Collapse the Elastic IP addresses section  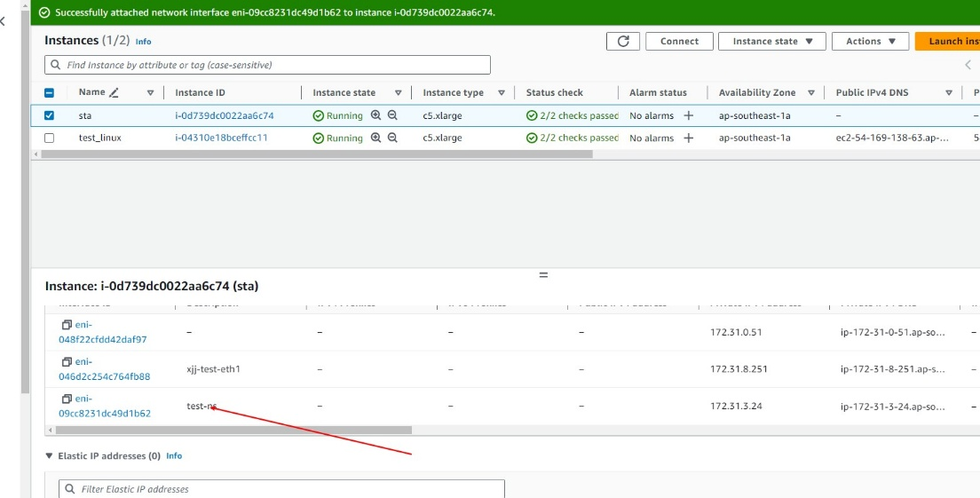click(x=49, y=456)
